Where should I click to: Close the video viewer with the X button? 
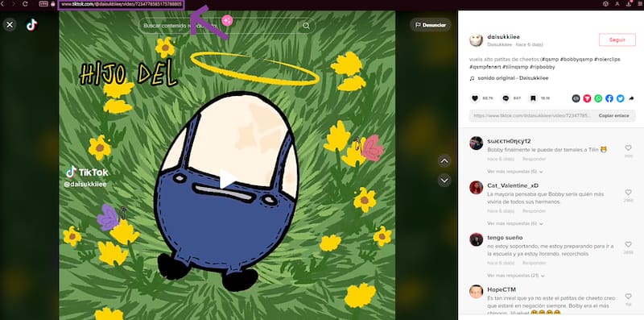[10, 25]
